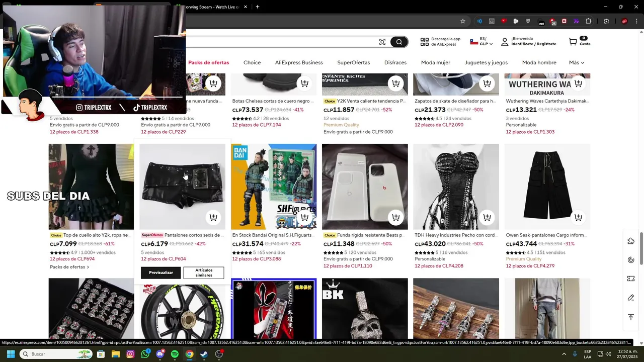Go to AliExpress Business tab
Viewport: 644px width, 362px height.
(x=299, y=62)
